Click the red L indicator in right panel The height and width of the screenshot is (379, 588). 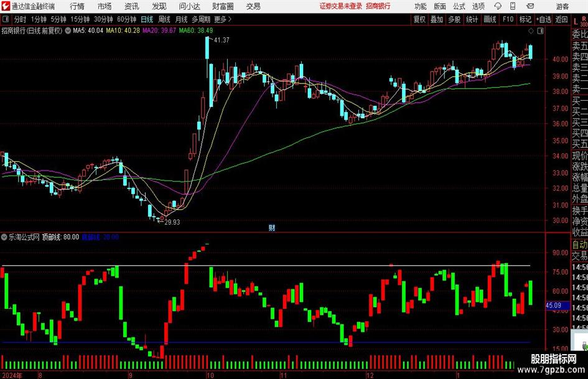pyautogui.click(x=576, y=22)
